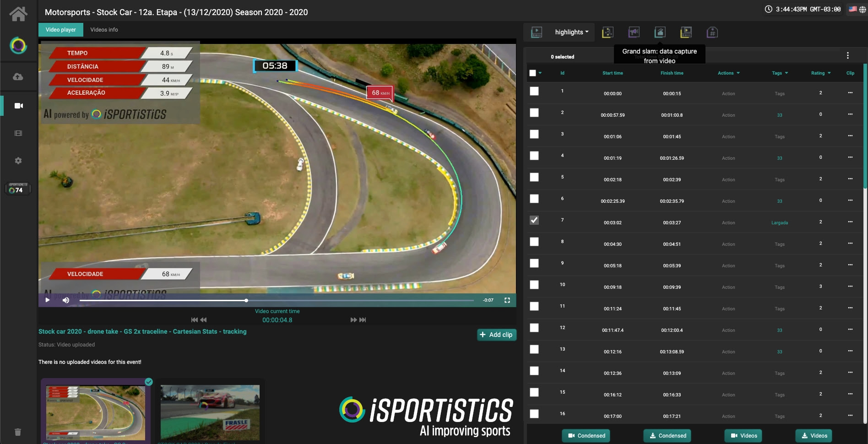868x444 pixels.
Task: Sort by Finish time column header
Action: 672,73
